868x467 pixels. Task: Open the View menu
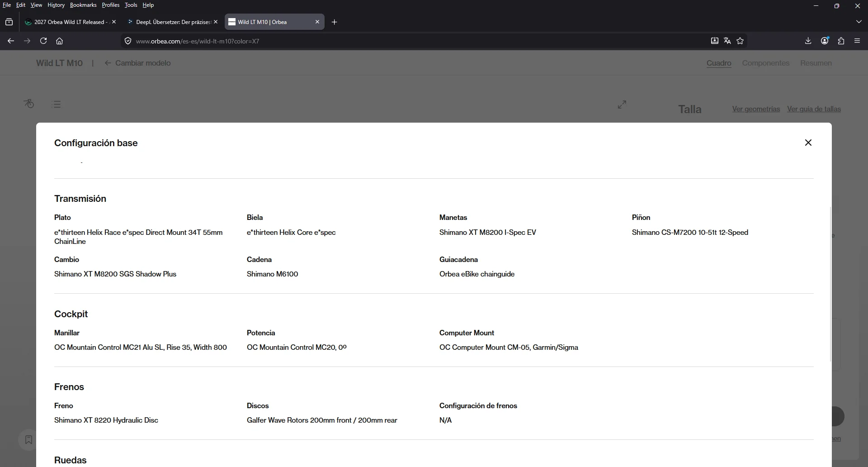pos(36,5)
